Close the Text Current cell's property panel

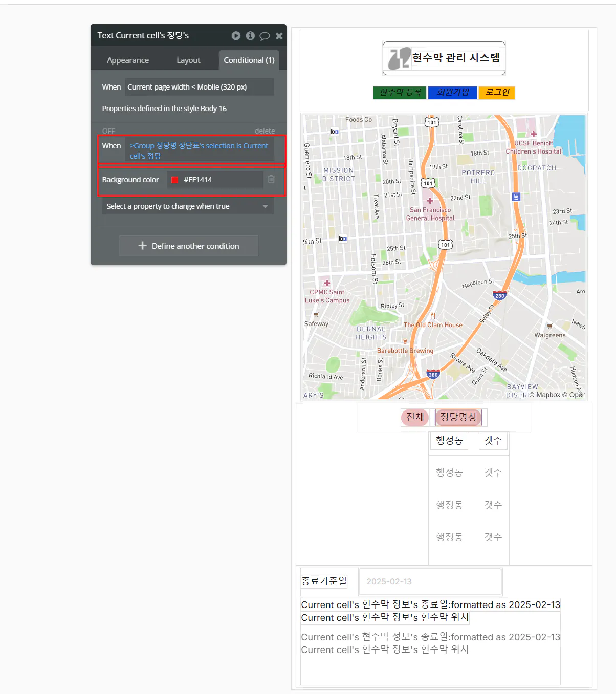[279, 36]
